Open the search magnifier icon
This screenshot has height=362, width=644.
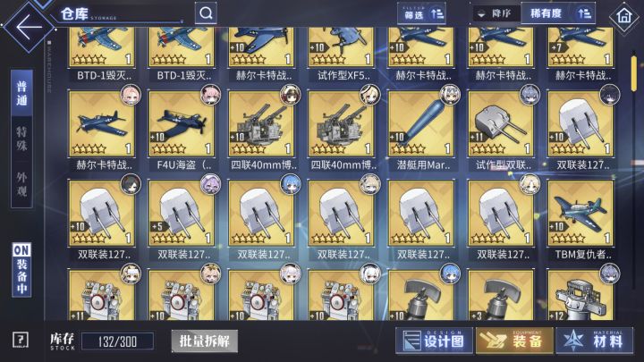click(x=206, y=13)
